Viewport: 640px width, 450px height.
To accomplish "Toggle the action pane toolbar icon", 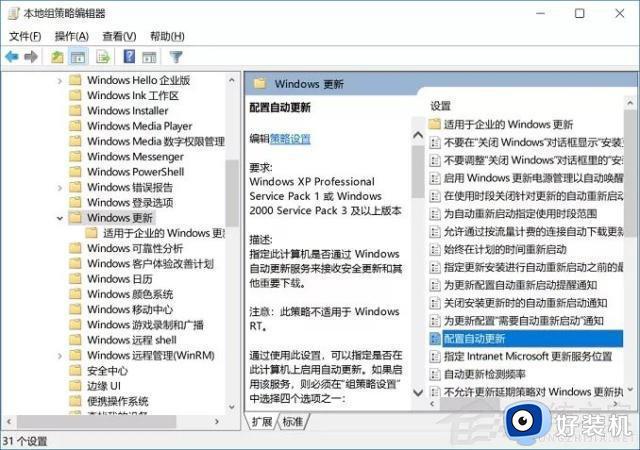I will (149, 57).
